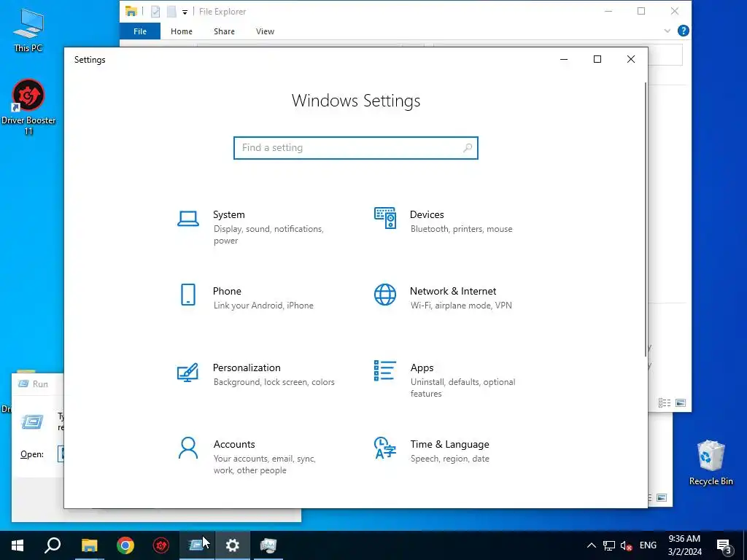Select the Driver Booster 11 desktop shortcut
Image resolution: width=747 pixels, height=560 pixels.
tap(28, 107)
